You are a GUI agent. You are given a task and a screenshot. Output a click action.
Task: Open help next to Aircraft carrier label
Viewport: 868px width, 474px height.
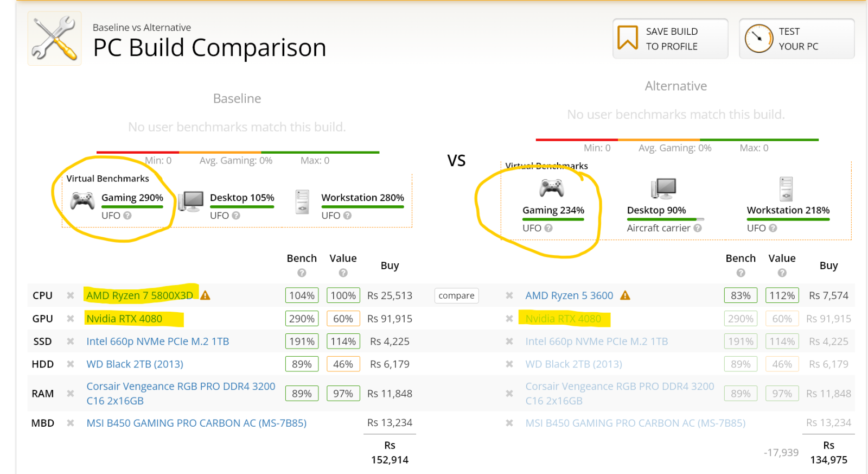(698, 228)
